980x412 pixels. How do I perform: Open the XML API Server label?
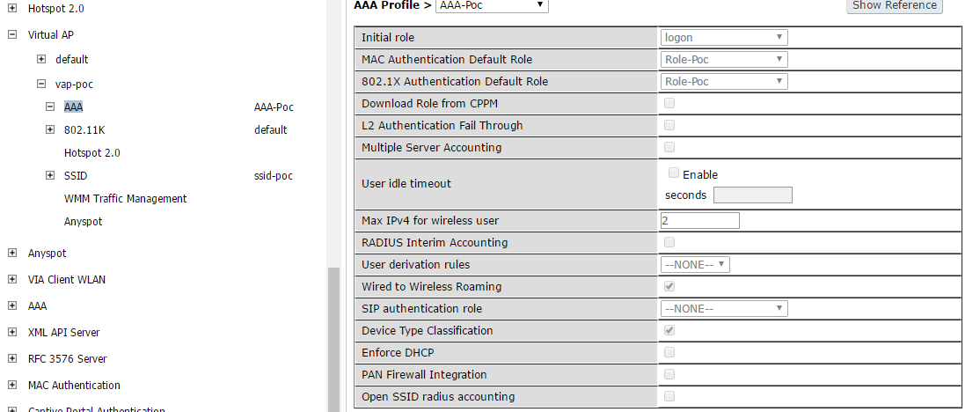pyautogui.click(x=63, y=333)
